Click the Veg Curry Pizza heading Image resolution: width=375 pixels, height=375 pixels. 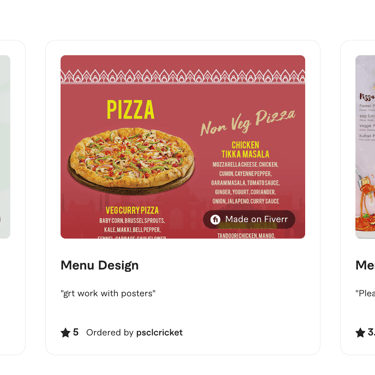click(132, 210)
